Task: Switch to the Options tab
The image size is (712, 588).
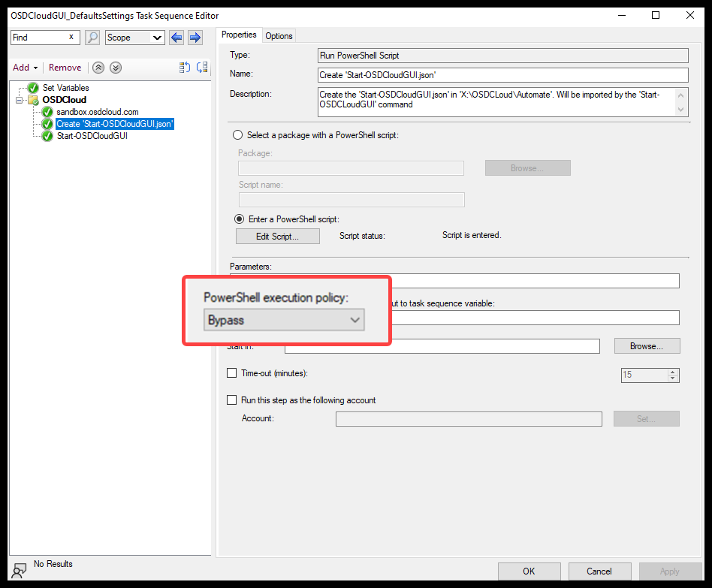Action: click(x=279, y=35)
